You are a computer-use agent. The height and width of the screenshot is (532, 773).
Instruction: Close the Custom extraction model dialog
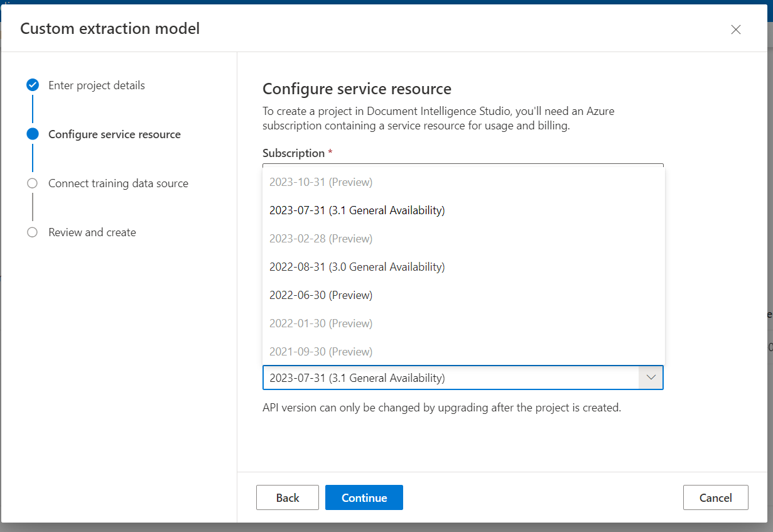pyautogui.click(x=736, y=30)
